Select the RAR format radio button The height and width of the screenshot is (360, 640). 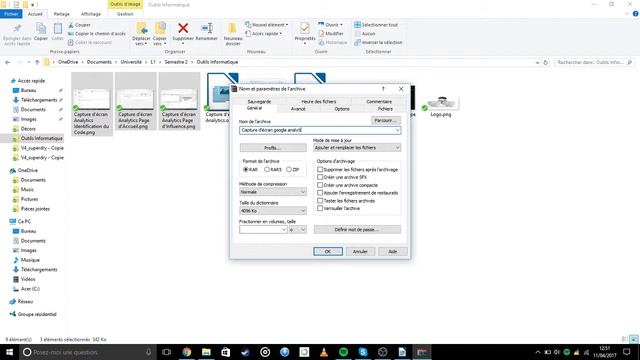[x=246, y=169]
